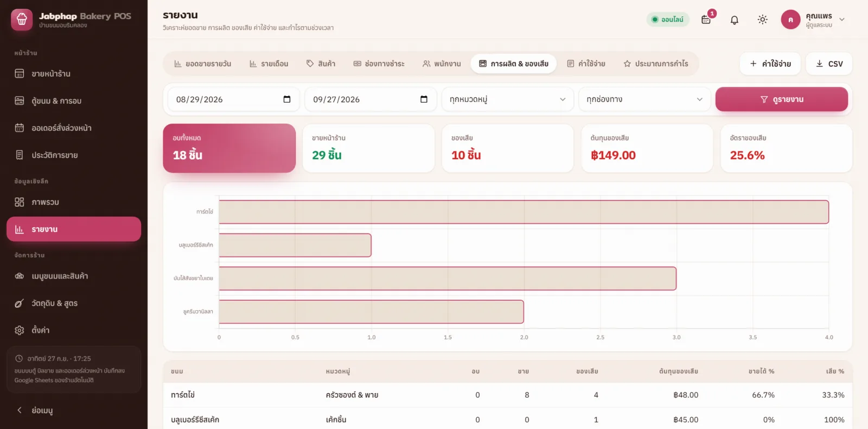The width and height of the screenshot is (868, 429).
Task: Open วัตถุดิบ & สูตร in sidebar
Action: 74,303
